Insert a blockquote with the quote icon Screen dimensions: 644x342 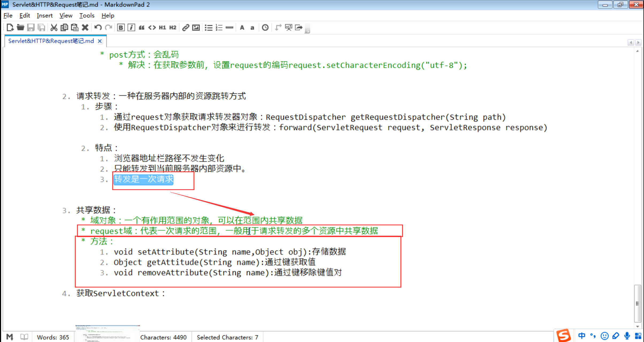click(x=142, y=27)
